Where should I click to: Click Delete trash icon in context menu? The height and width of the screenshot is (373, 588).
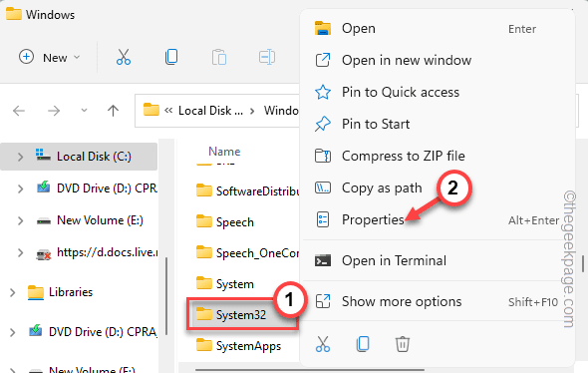403,344
